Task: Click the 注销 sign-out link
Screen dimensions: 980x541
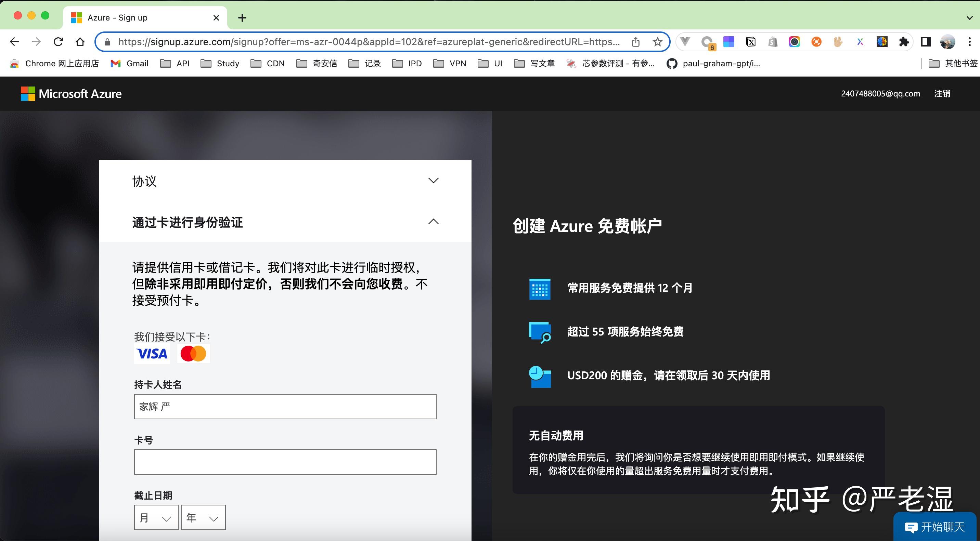Action: coord(942,93)
